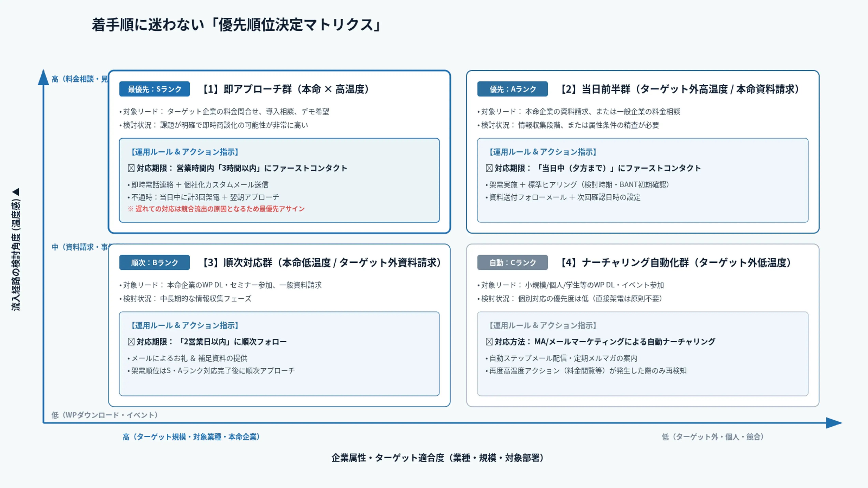
Task: Click the line 即時電話連絡 ＋ 個社化カスタムメール送信
Action: (198, 185)
